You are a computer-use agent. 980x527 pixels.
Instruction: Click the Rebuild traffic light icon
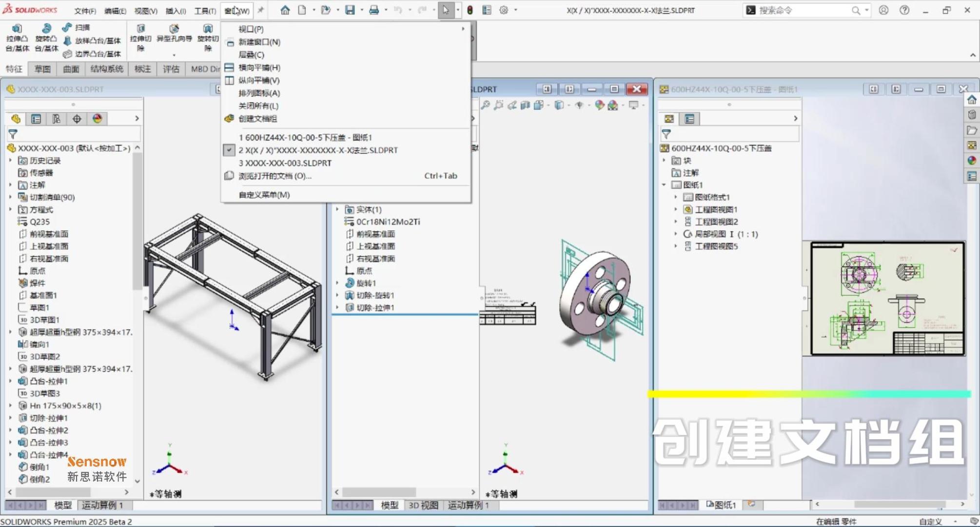click(470, 10)
